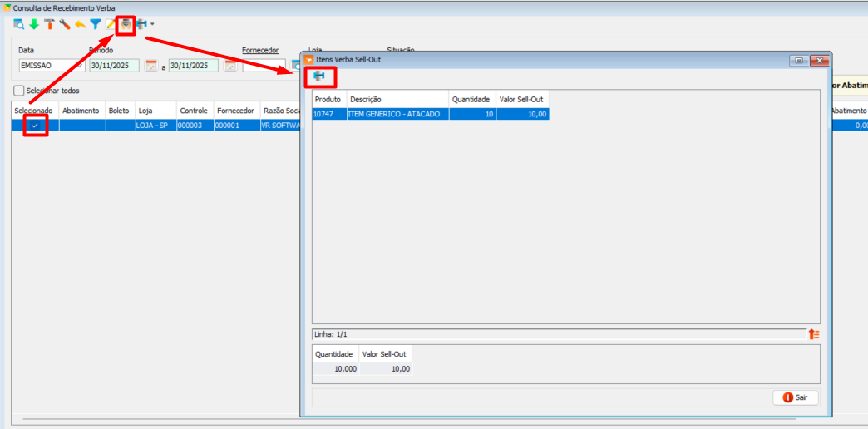Click the search/consult magnifier toolbar icon
The image size is (868, 429).
[x=18, y=24]
